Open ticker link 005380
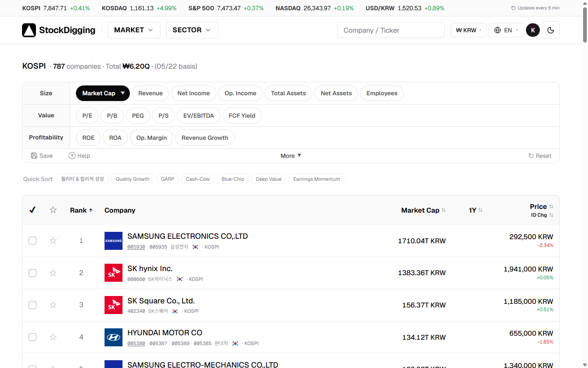Image resolution: width=588 pixels, height=368 pixels. pos(136,343)
